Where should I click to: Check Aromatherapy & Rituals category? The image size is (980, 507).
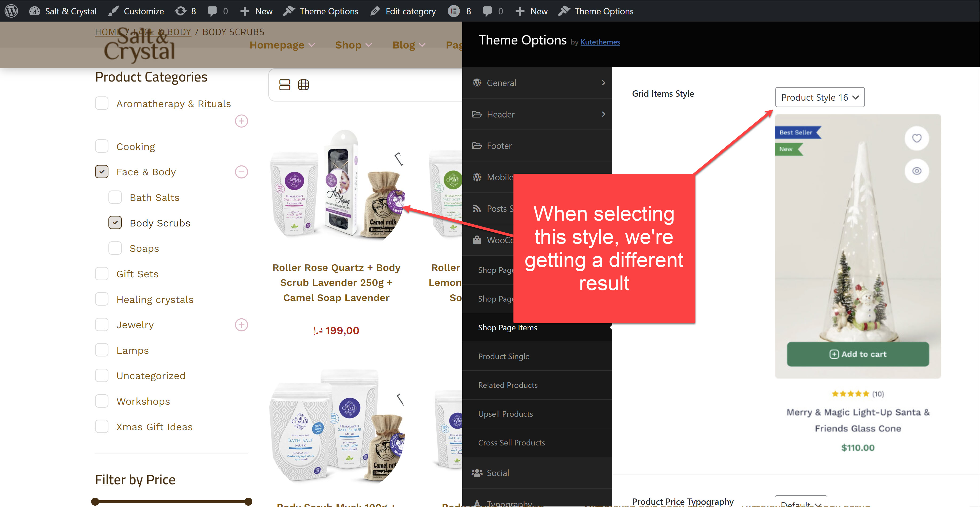click(102, 103)
